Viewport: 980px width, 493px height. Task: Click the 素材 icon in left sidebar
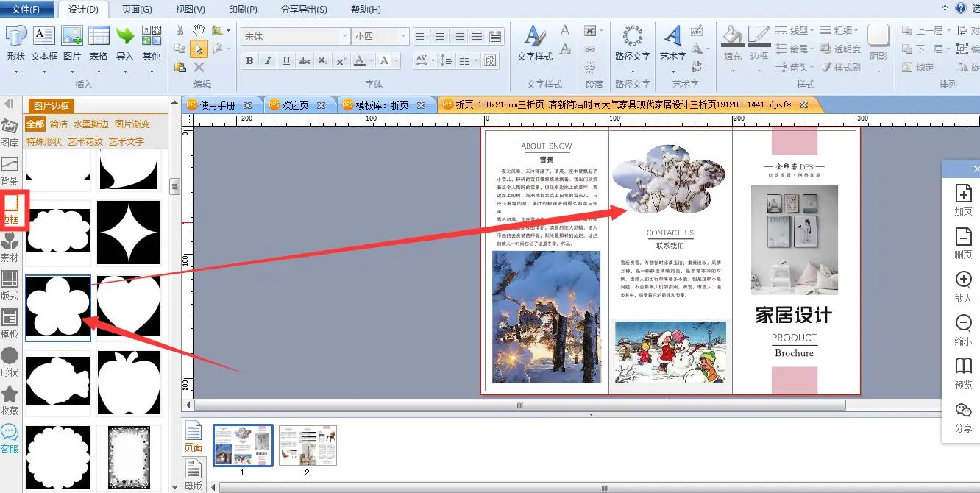click(10, 246)
